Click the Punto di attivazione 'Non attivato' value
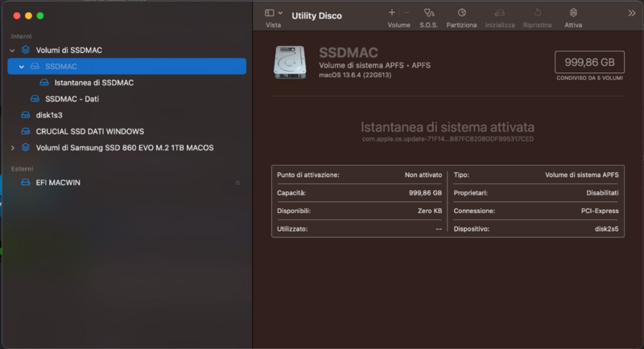 (x=423, y=175)
